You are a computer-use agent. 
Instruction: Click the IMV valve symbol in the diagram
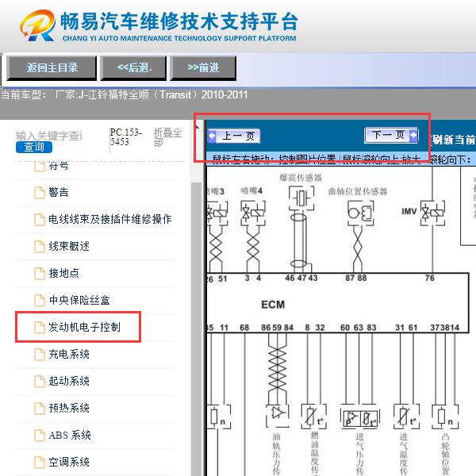coord(432,213)
